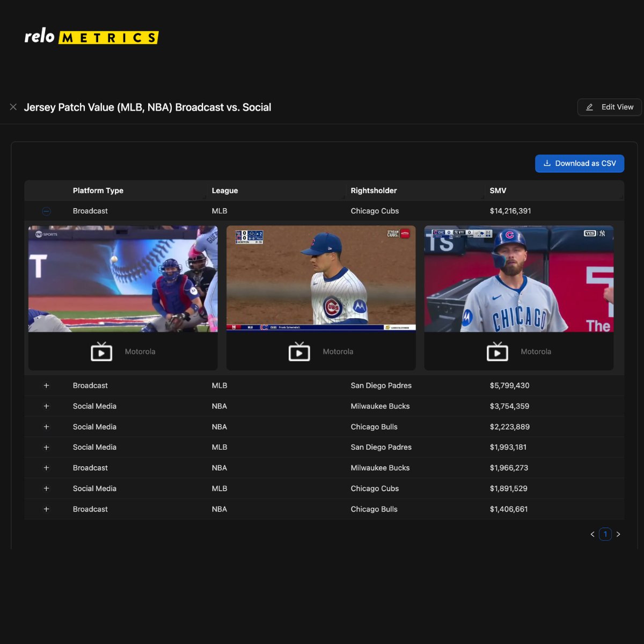Sort by the Platform Type column header

98,191
